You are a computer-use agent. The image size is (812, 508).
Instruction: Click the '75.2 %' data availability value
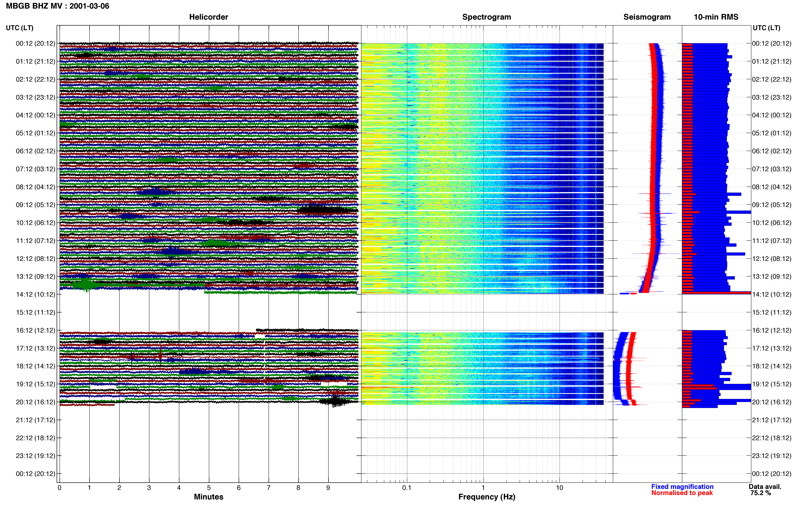pos(761,493)
